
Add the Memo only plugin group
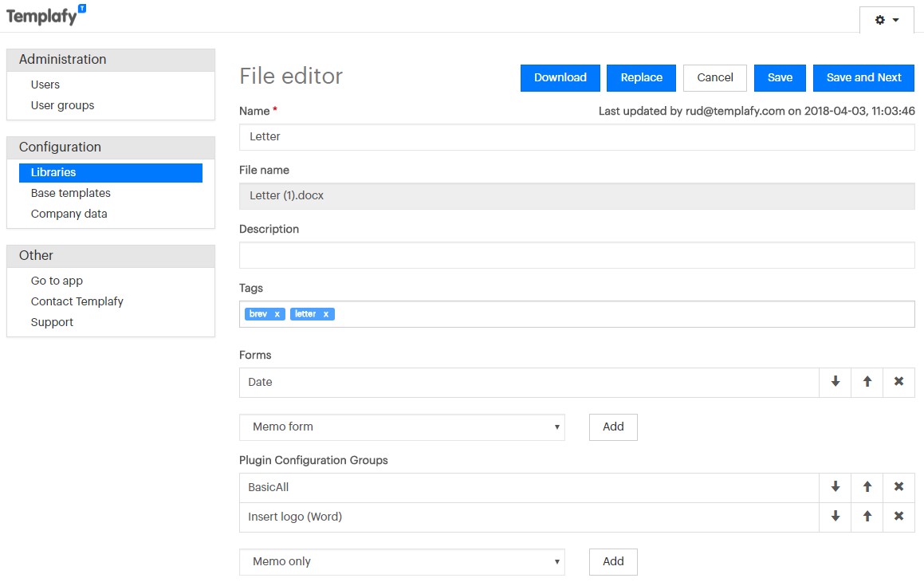[x=613, y=562]
